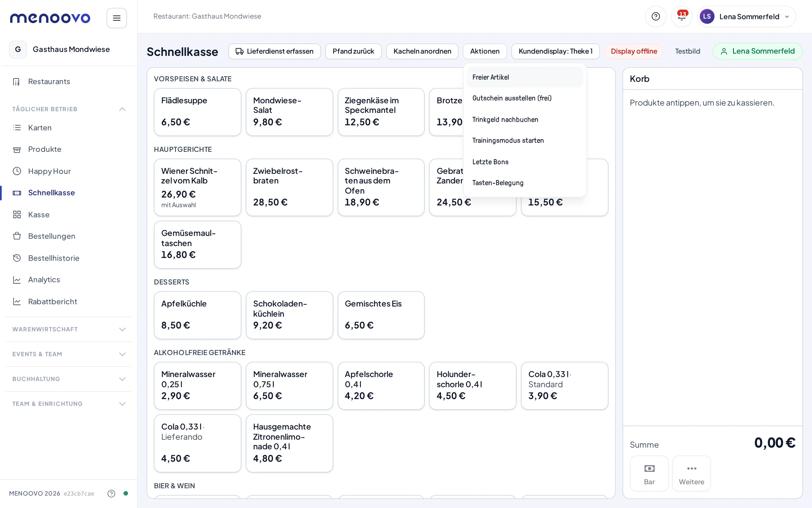The width and height of the screenshot is (812, 508).
Task: Choose Gutschein ausstellen (frei)
Action: click(x=524, y=98)
